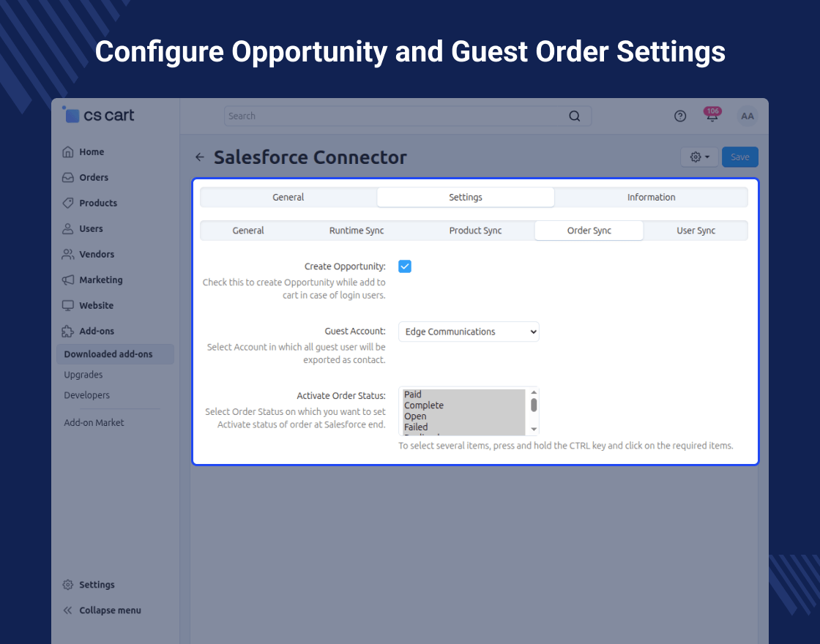Select the Settings tab

click(x=466, y=197)
